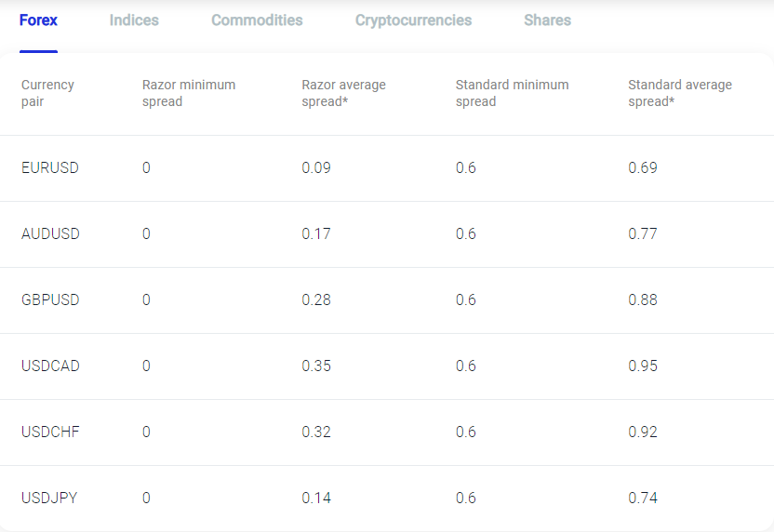Switch to the Indices tab
The image size is (774, 532).
(134, 20)
